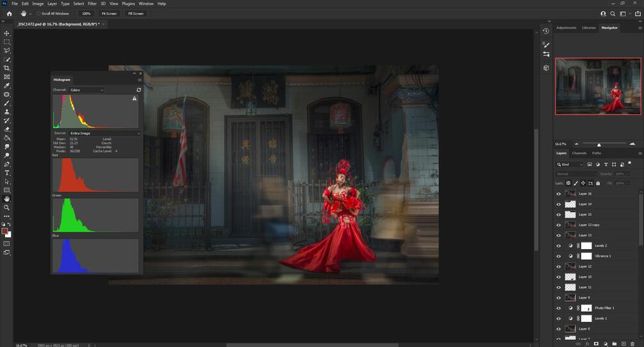
Task: Click the 100% zoom button
Action: pyautogui.click(x=86, y=13)
